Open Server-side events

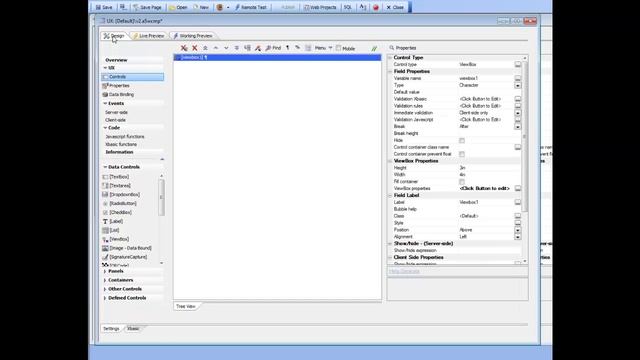point(116,112)
